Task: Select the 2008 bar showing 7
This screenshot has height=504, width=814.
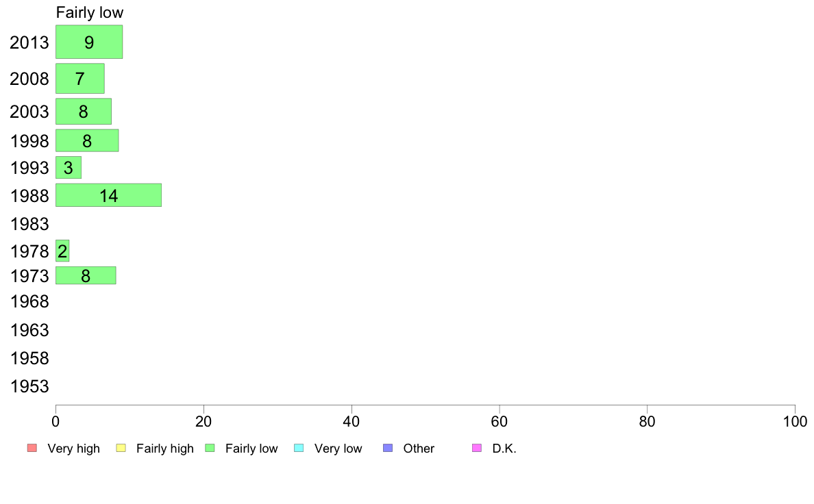Action: 80,78
